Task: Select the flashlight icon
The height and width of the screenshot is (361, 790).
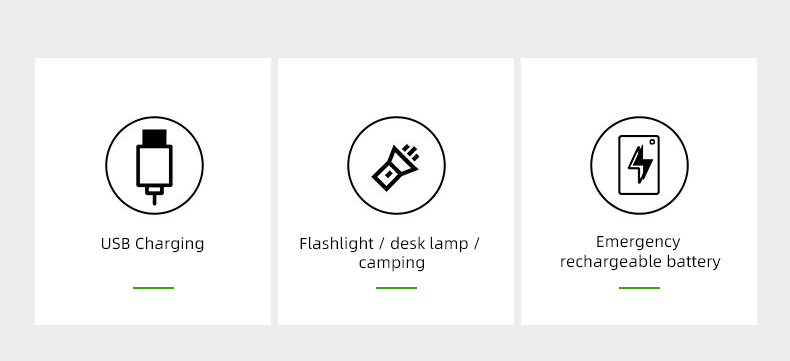Action: pos(396,166)
